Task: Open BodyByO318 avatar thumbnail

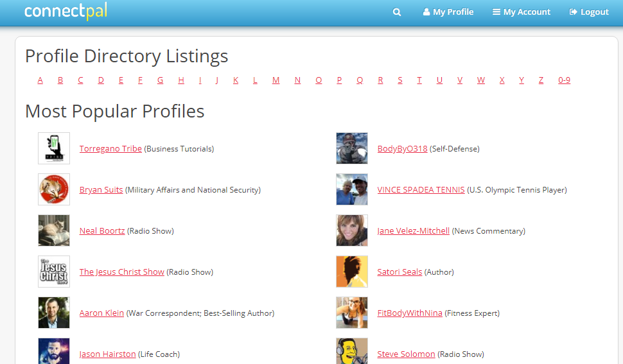Action: pos(352,148)
